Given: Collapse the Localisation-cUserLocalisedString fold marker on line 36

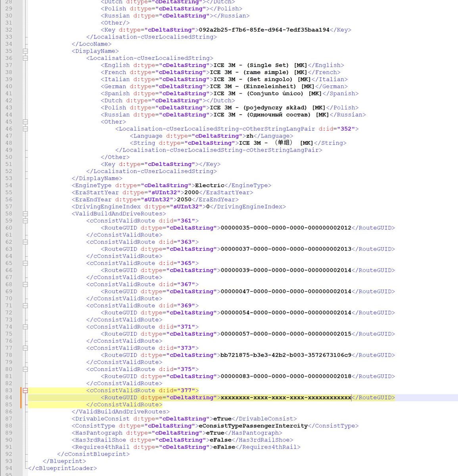Looking at the screenshot, I should pyautogui.click(x=25, y=58).
